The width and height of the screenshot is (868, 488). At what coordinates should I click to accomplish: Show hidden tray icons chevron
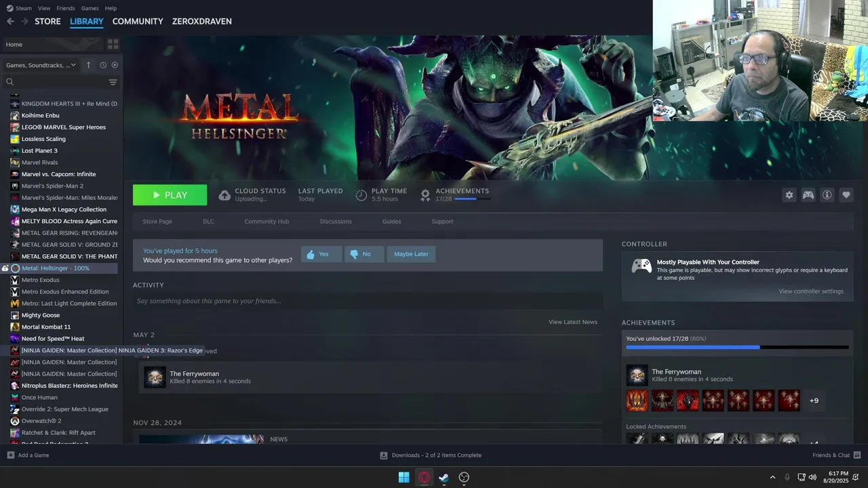(772, 477)
